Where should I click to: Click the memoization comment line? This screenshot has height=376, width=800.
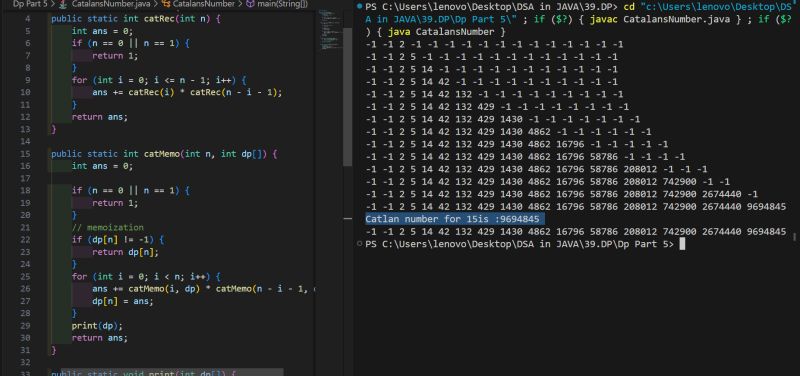pos(108,227)
